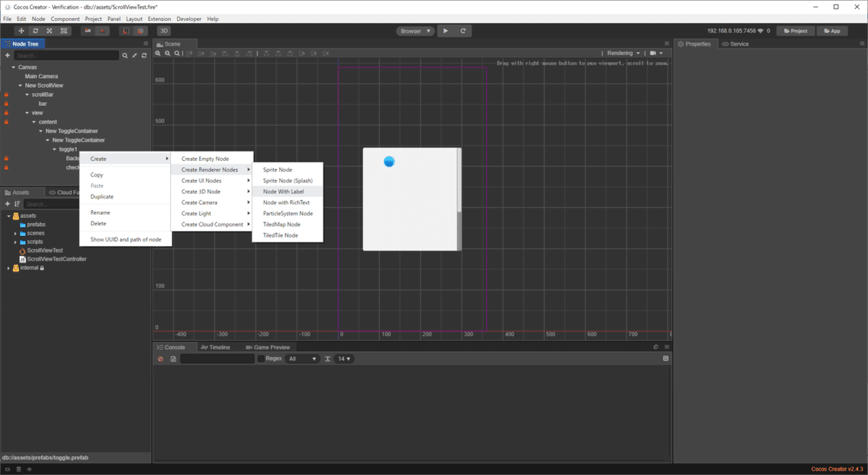868x475 pixels.
Task: Open the Developer menu
Action: [x=189, y=19]
